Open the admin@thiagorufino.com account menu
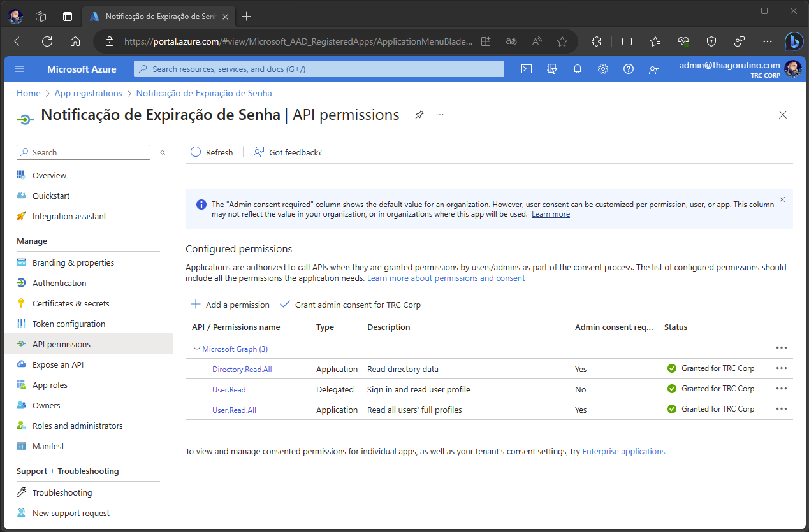 [x=740, y=69]
